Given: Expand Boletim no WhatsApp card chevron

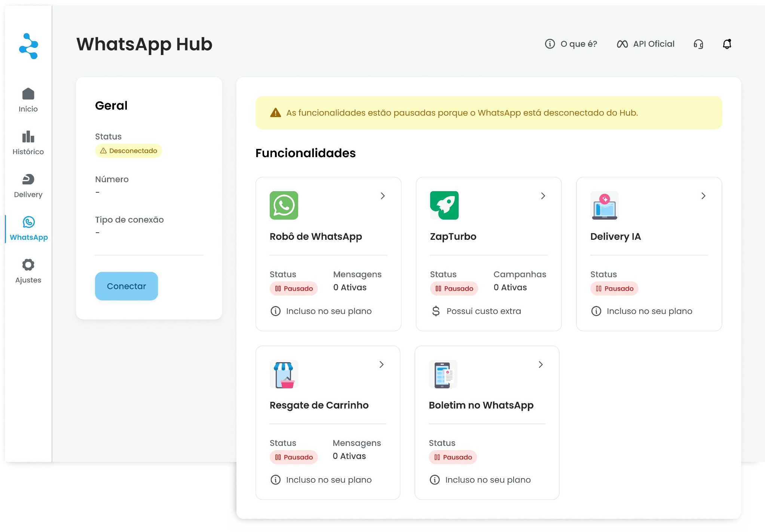Looking at the screenshot, I should click(541, 364).
